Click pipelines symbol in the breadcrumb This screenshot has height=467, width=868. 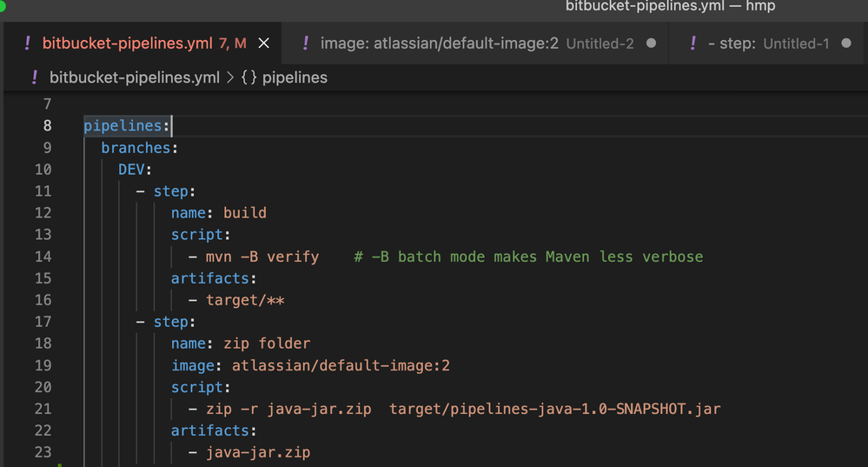click(x=295, y=77)
